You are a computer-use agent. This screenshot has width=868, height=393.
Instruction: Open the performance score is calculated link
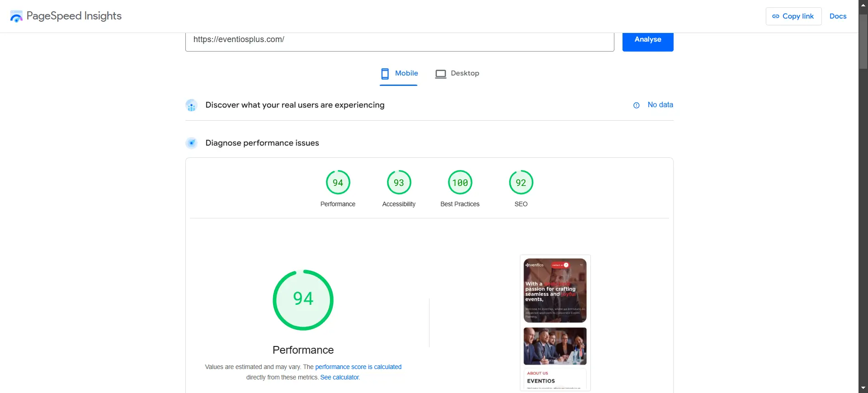coord(358,367)
